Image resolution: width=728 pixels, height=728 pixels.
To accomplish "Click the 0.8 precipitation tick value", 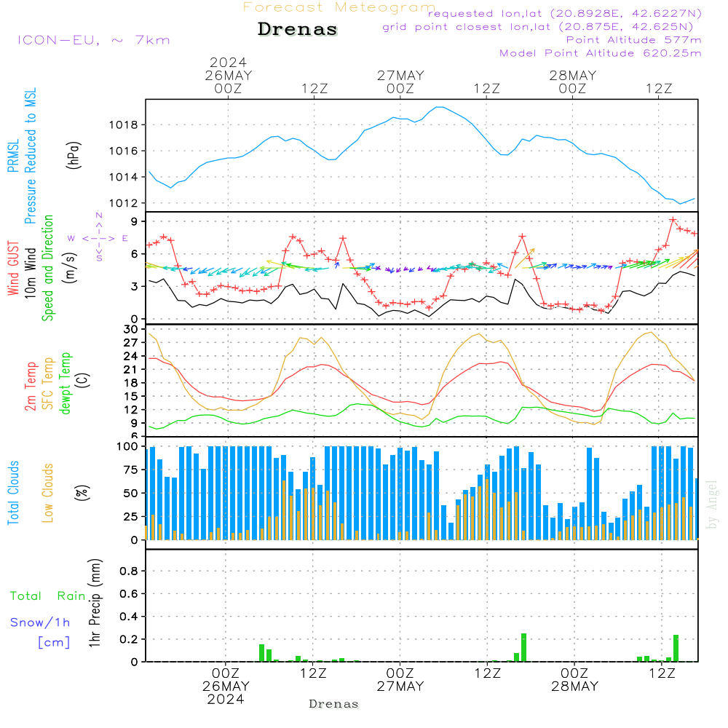I will coord(129,571).
